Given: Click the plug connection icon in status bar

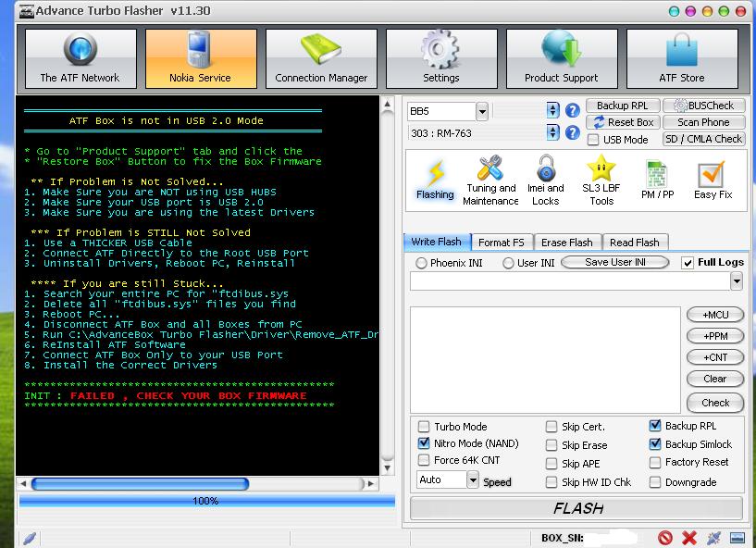Looking at the screenshot, I should point(713,538).
